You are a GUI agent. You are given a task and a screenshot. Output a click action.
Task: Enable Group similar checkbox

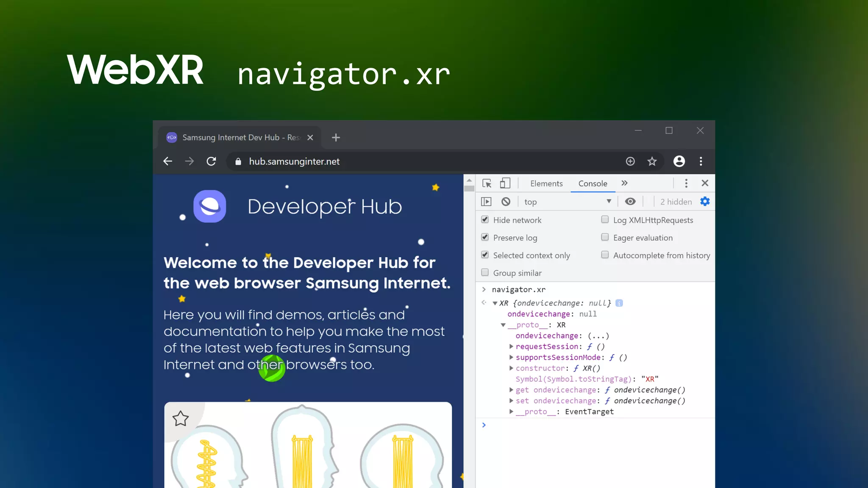pos(485,272)
